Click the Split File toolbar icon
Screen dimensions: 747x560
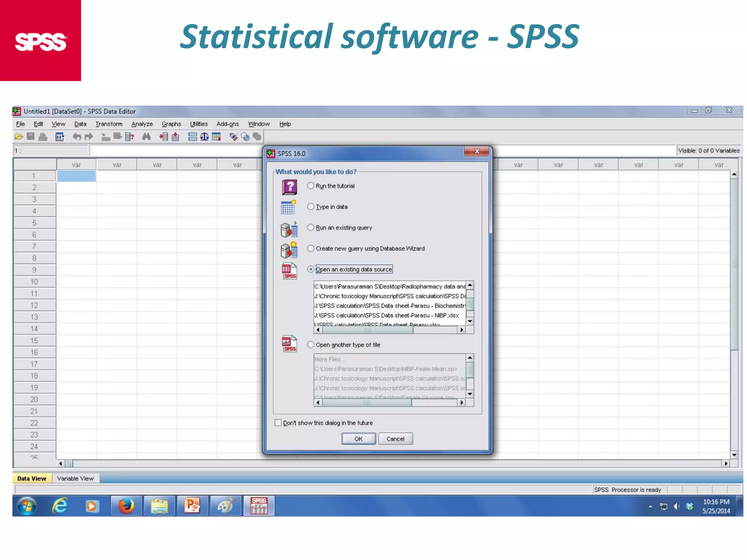click(193, 137)
